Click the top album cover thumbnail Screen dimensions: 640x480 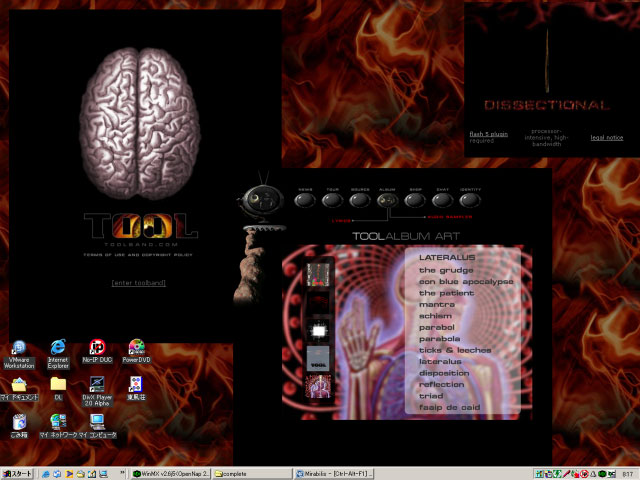pyautogui.click(x=318, y=273)
